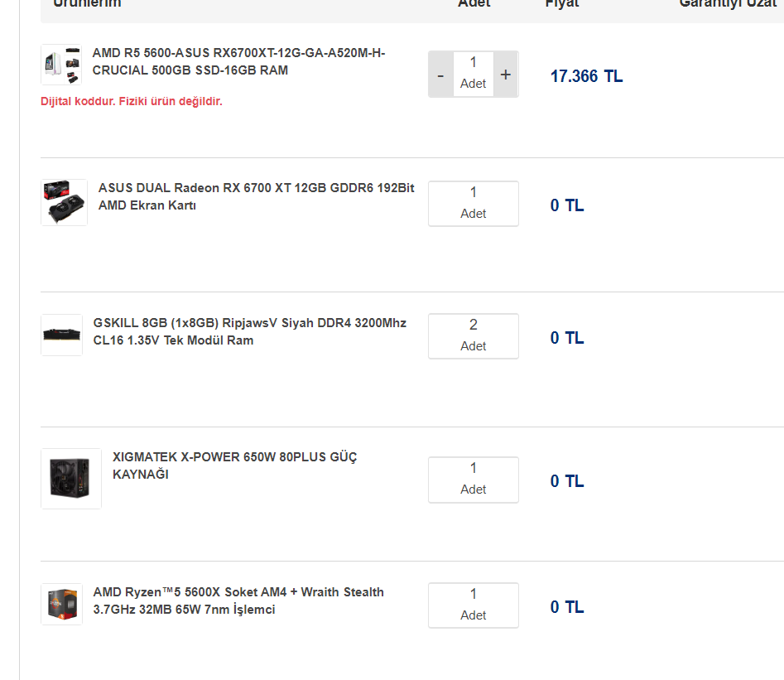Click the Ryzen 5 5600X quantity box
The width and height of the screenshot is (784, 680).
[x=474, y=605]
